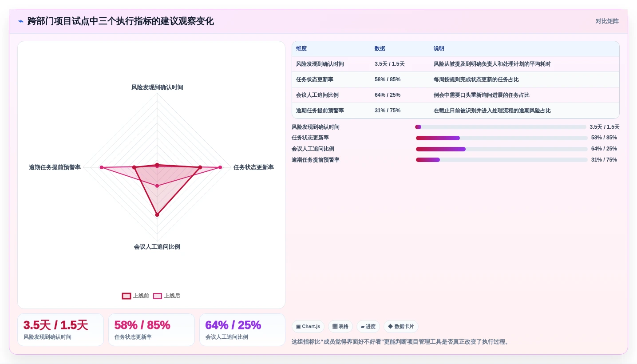Screen dimensions: 637x364
Task: Click the description 在截止日前被识别并进入处理流程的逾期风险占比
Action: pos(492,111)
